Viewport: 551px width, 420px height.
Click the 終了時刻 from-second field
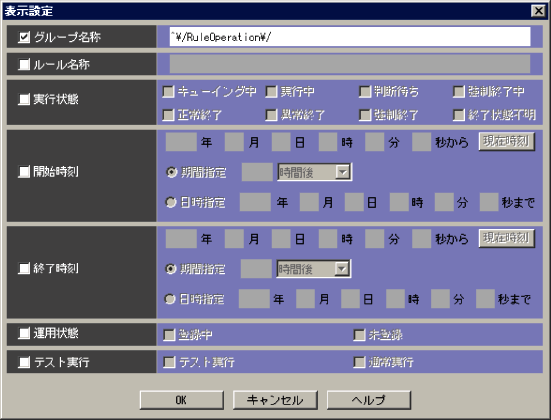pos(421,239)
